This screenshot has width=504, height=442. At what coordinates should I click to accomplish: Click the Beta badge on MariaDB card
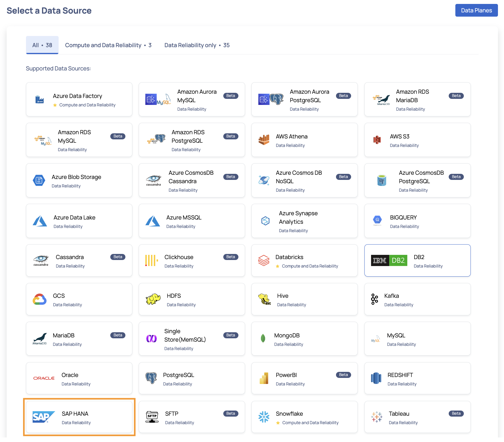point(118,335)
